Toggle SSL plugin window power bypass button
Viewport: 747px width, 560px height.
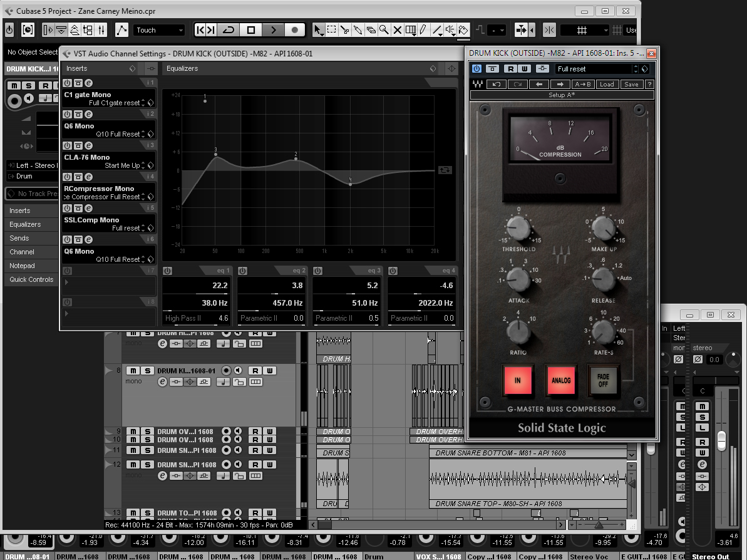[x=477, y=69]
